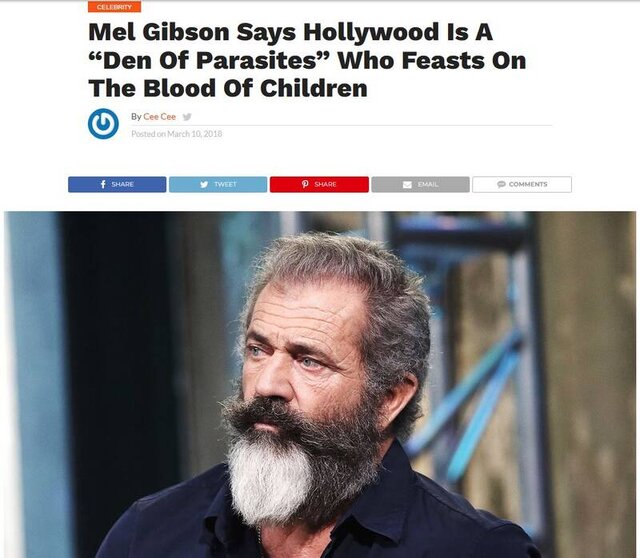Send article via gray EMAIL button
The height and width of the screenshot is (558, 640).
420,184
